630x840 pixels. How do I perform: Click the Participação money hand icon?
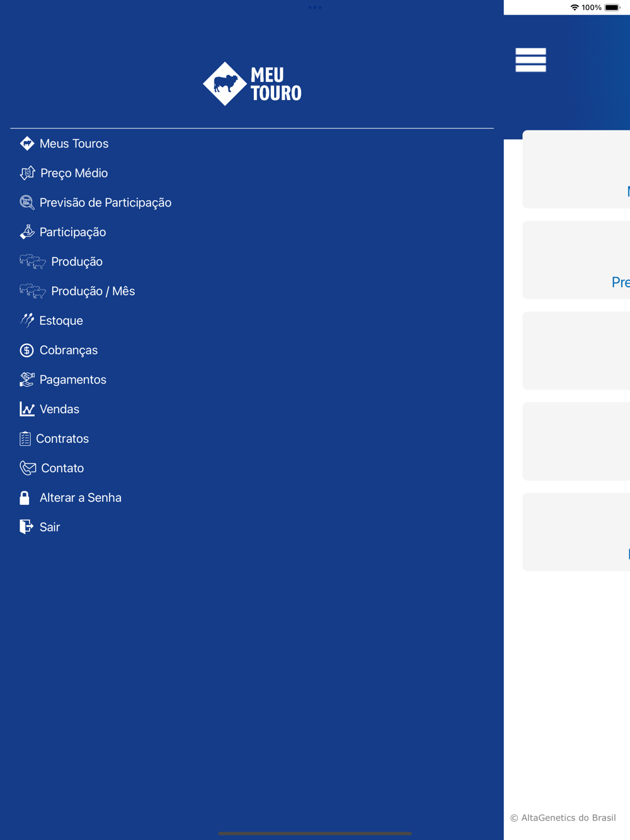[x=27, y=232]
